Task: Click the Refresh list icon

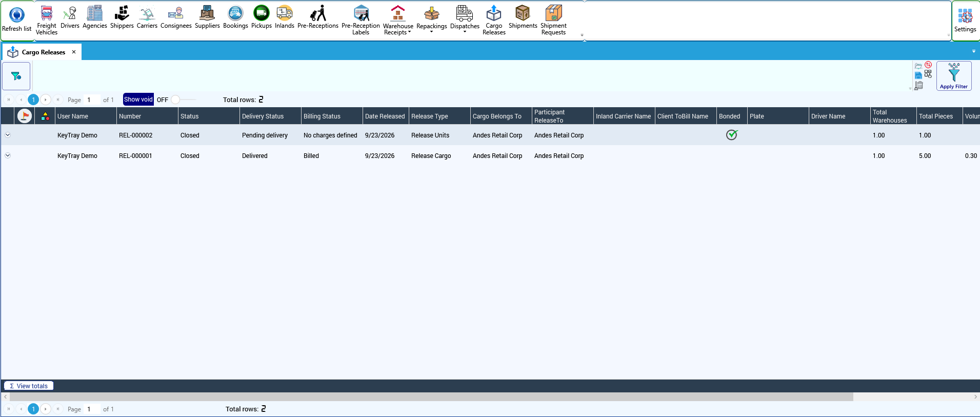Action: click(x=16, y=15)
